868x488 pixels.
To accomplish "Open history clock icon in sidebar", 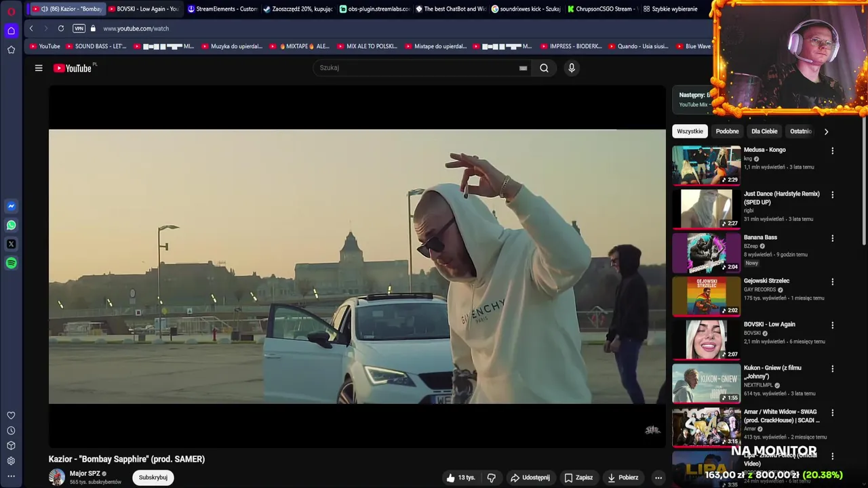I will coord(11,430).
